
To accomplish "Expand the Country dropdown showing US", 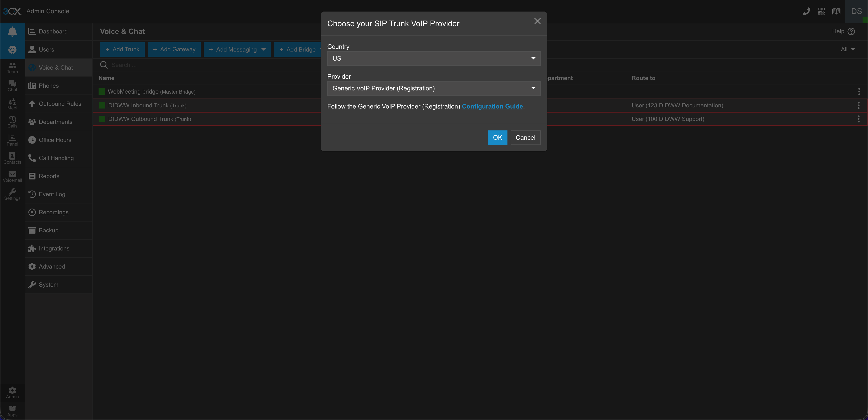I will tap(433, 59).
